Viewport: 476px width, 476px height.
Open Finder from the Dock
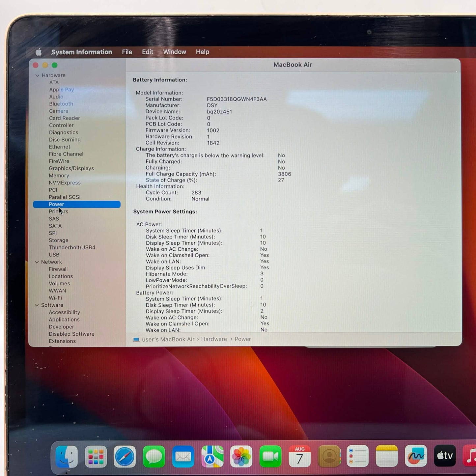[67, 457]
